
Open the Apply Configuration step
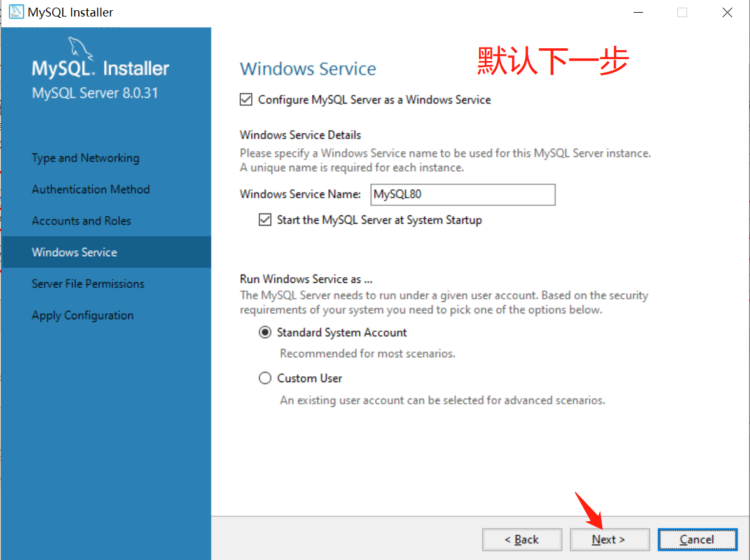click(83, 315)
